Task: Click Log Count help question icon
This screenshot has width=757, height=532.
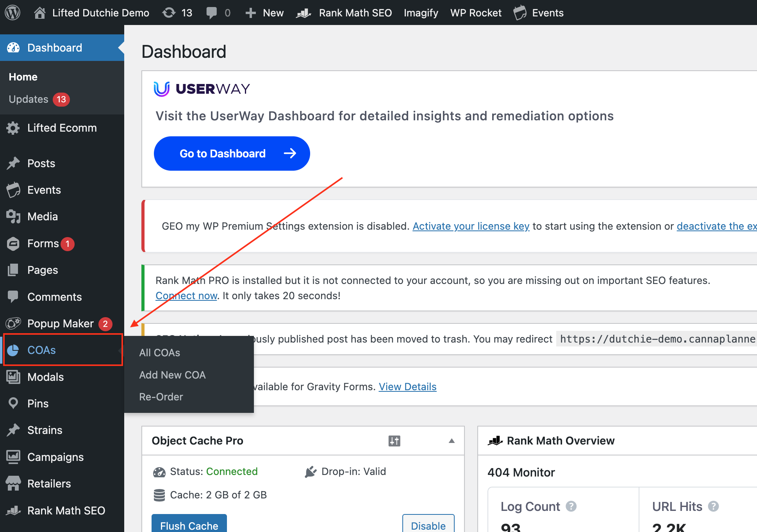Action: (571, 507)
